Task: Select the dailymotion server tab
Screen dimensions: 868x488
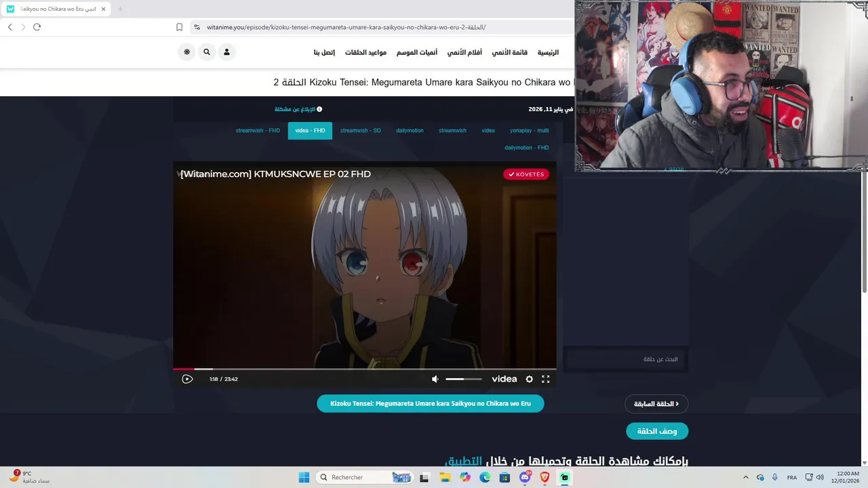Action: click(x=410, y=131)
